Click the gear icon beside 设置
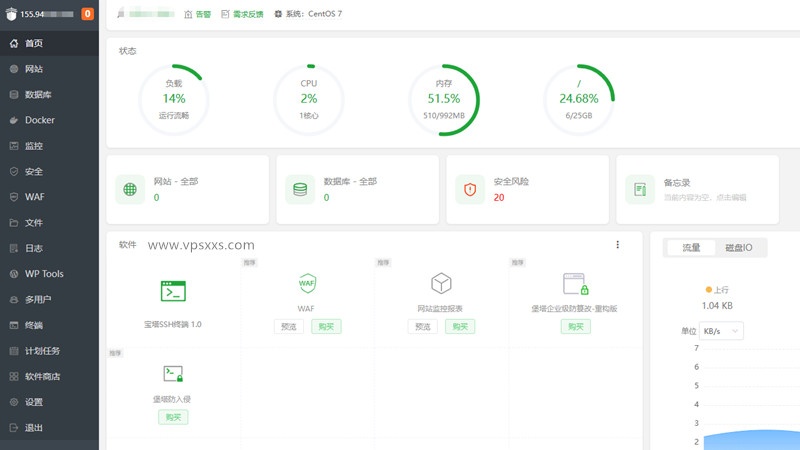 (x=14, y=402)
